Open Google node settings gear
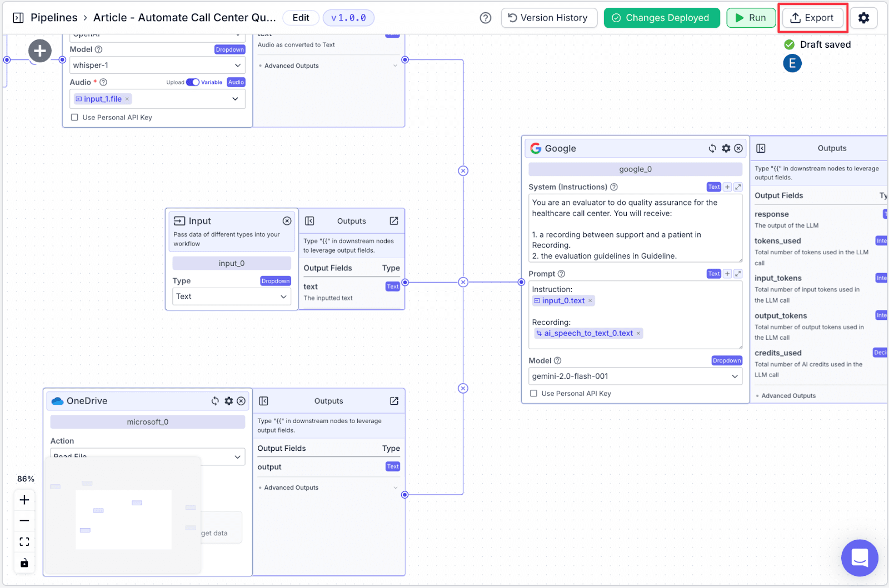This screenshot has height=588, width=889. [x=726, y=148]
